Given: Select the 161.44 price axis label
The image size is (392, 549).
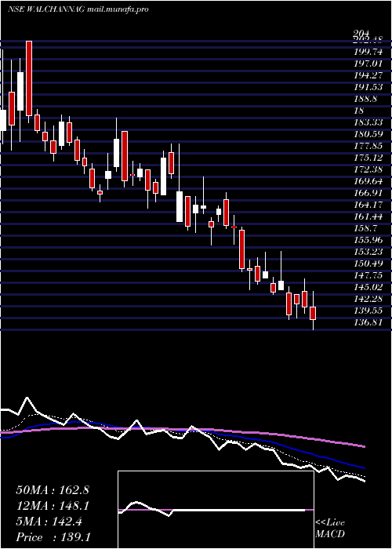Looking at the screenshot, I should 368,216.
